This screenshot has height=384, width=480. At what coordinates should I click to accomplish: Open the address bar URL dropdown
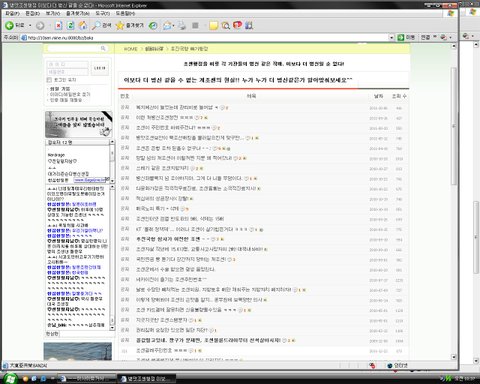(392, 38)
